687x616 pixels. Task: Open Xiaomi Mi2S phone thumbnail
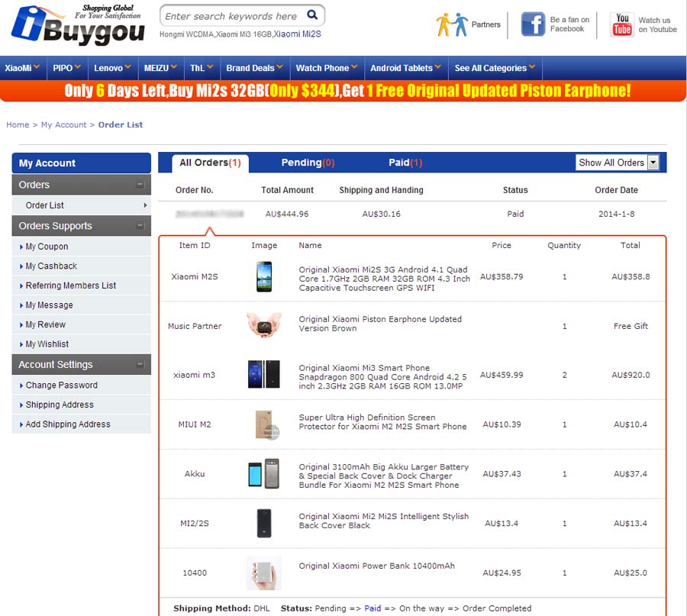tap(264, 276)
